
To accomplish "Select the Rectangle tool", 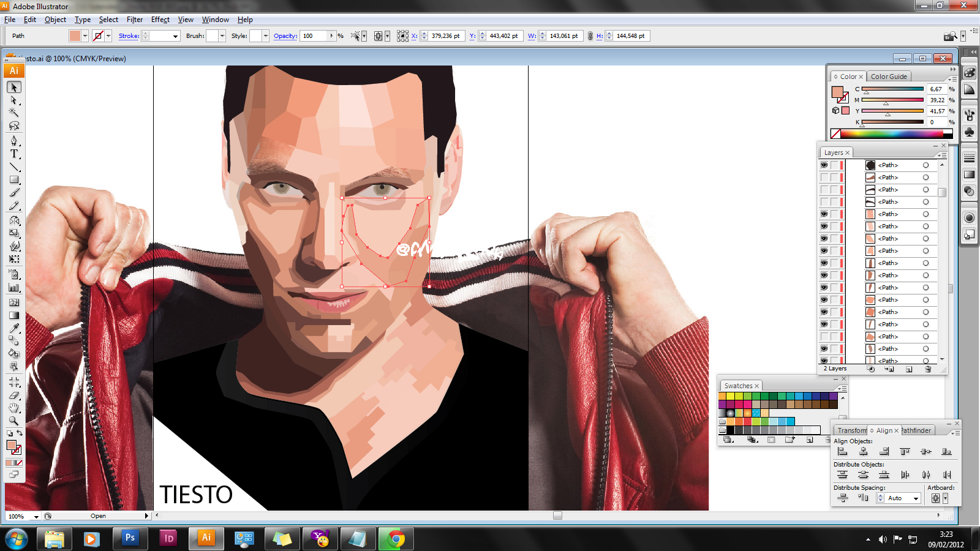I will click(x=14, y=180).
